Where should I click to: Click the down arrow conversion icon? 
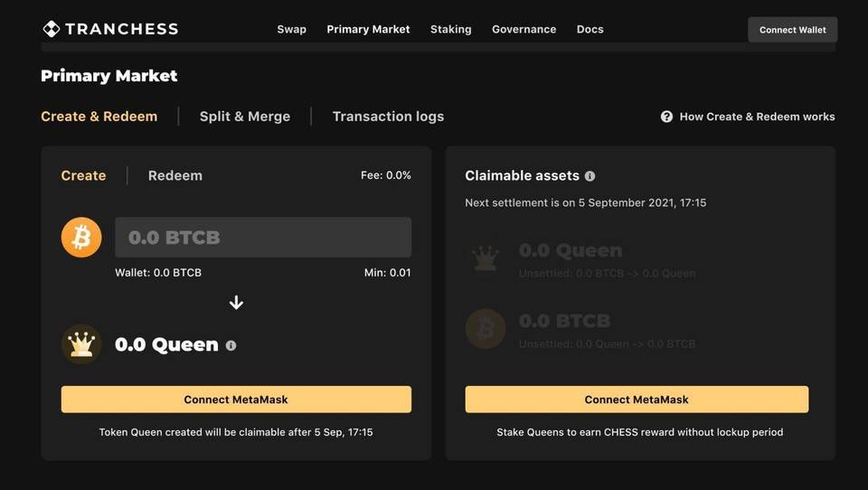(x=236, y=303)
